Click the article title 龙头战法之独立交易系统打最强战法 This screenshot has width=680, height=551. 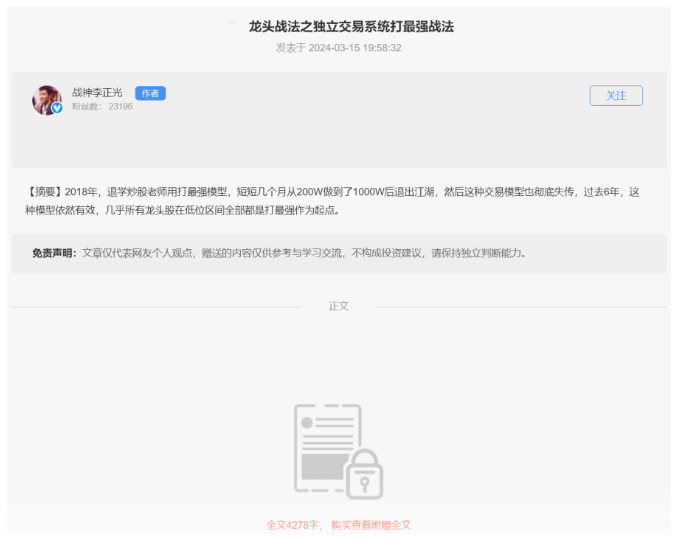[x=351, y=27]
